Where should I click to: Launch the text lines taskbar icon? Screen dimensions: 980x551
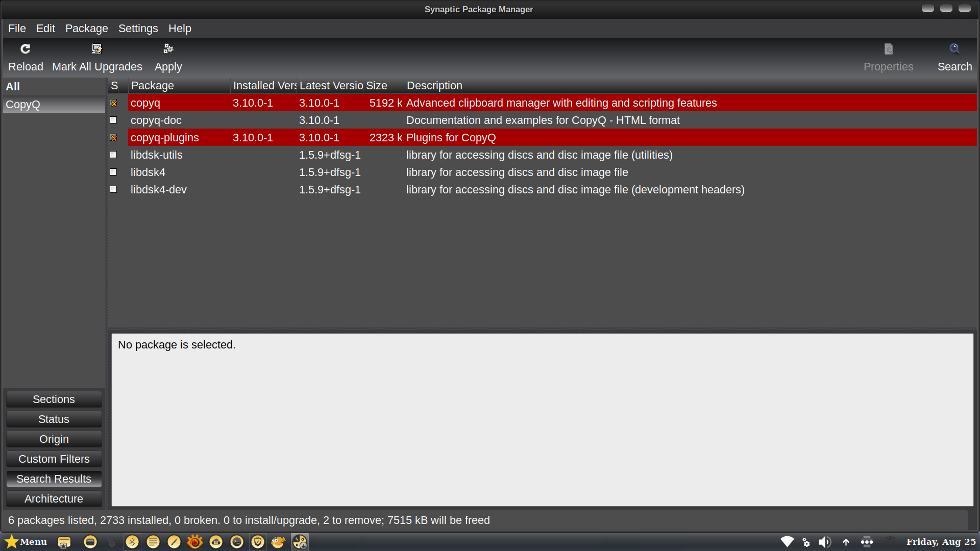coord(153,542)
